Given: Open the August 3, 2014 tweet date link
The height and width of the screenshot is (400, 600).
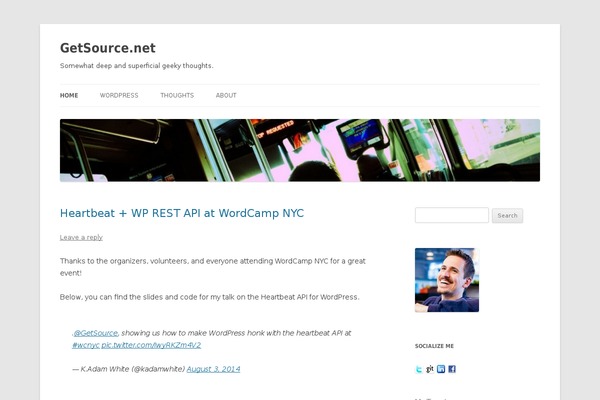Looking at the screenshot, I should pos(213,369).
